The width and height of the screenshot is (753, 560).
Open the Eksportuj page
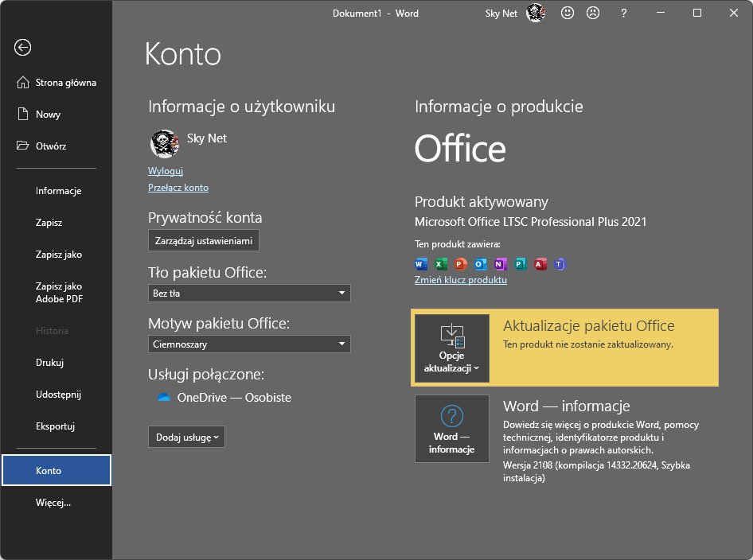[55, 426]
